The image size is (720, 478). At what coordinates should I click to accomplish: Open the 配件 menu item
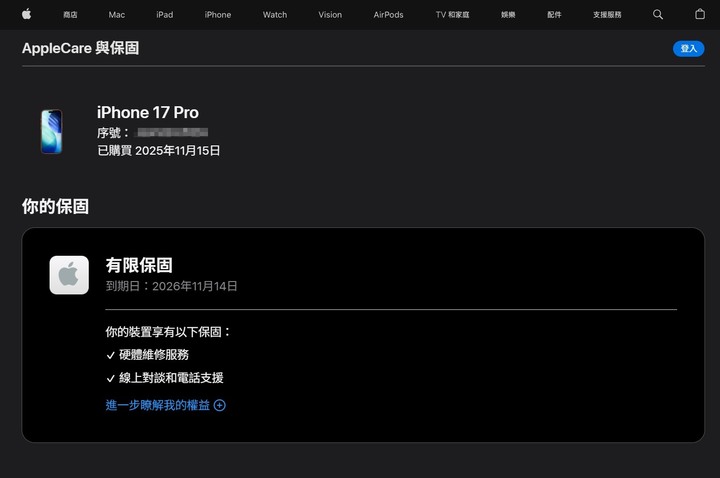click(554, 15)
